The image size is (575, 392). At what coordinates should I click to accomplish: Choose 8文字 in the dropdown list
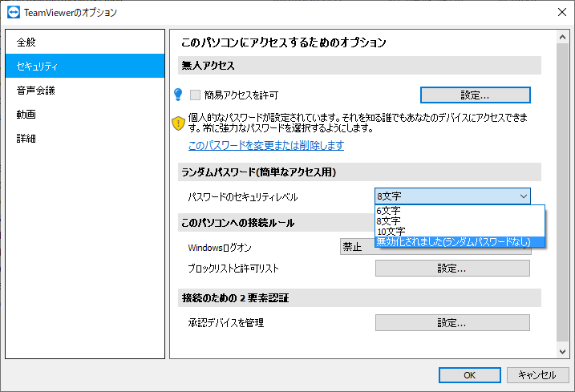pos(460,221)
